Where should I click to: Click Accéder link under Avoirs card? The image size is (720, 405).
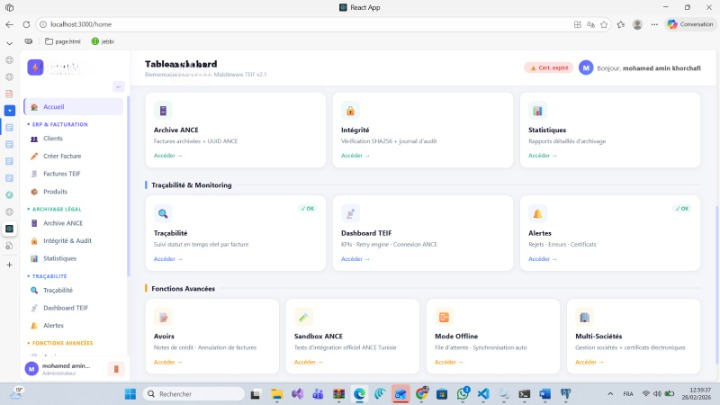click(168, 362)
